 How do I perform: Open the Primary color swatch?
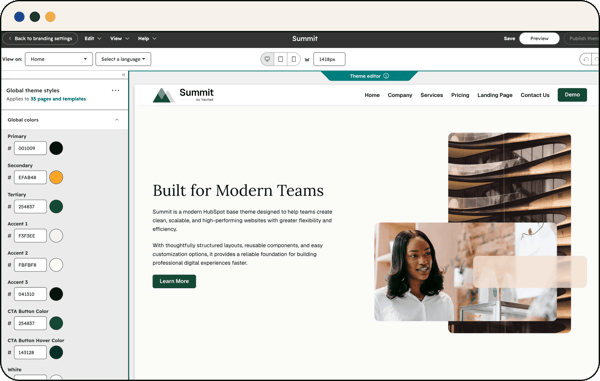(x=56, y=148)
